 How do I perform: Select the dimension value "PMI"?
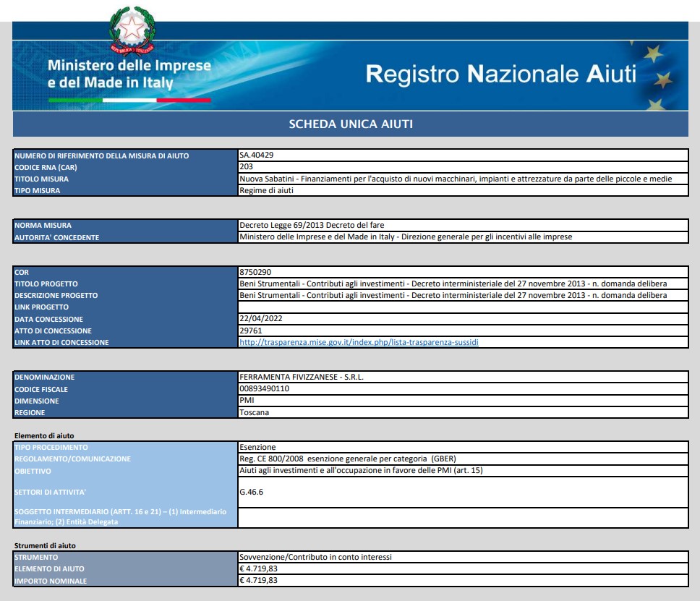tap(247, 400)
